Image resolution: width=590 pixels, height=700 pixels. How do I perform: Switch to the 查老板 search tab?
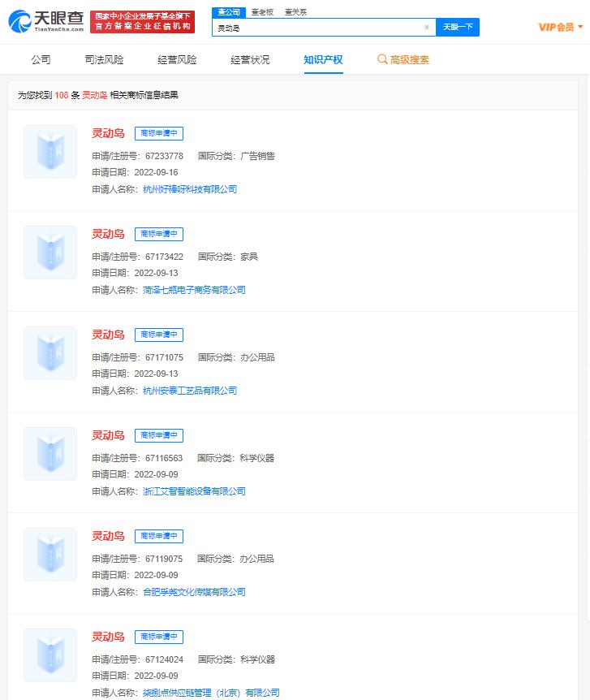262,12
